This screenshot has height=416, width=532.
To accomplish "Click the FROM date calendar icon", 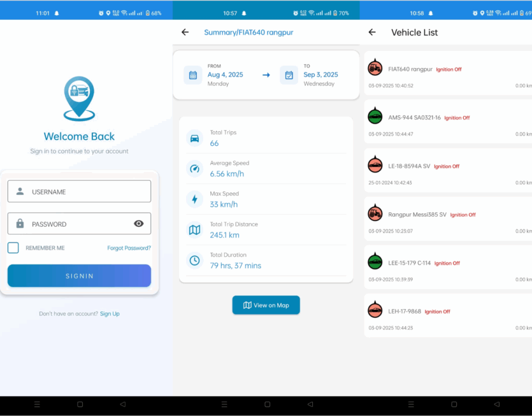I will pos(193,75).
